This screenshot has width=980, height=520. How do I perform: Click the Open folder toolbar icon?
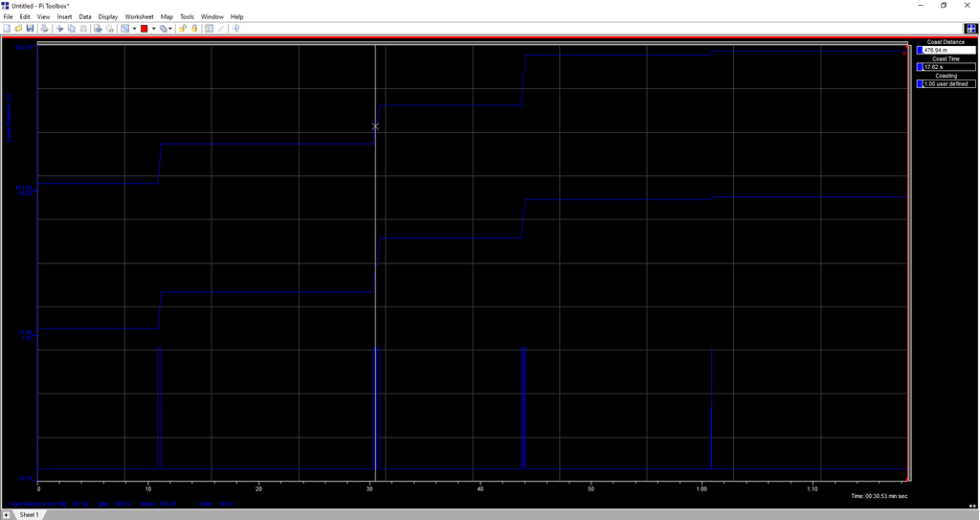18,28
